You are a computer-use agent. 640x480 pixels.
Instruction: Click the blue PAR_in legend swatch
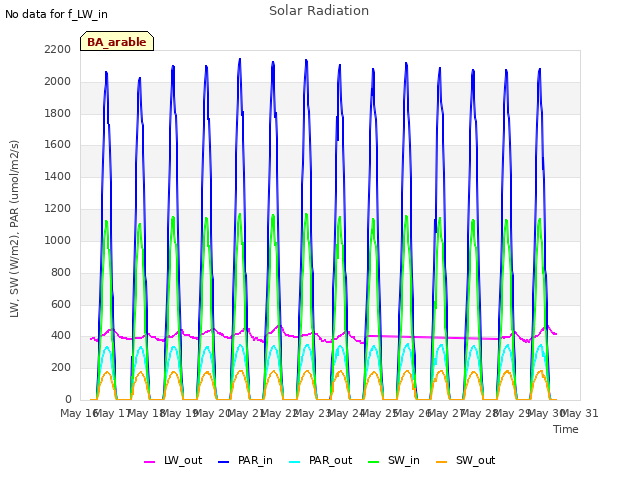(224, 462)
